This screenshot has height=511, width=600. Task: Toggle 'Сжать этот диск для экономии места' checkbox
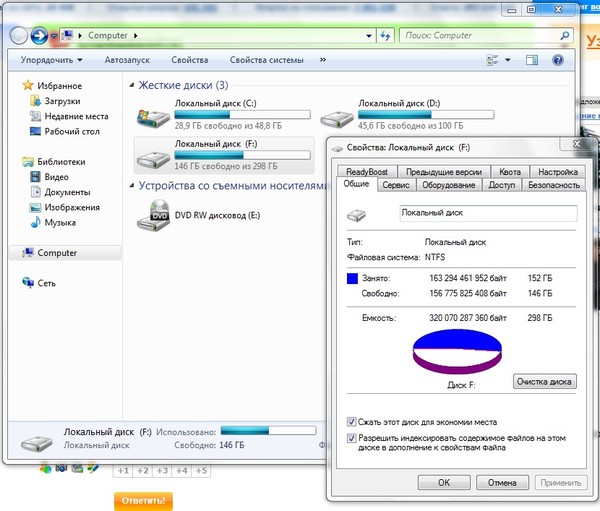351,422
